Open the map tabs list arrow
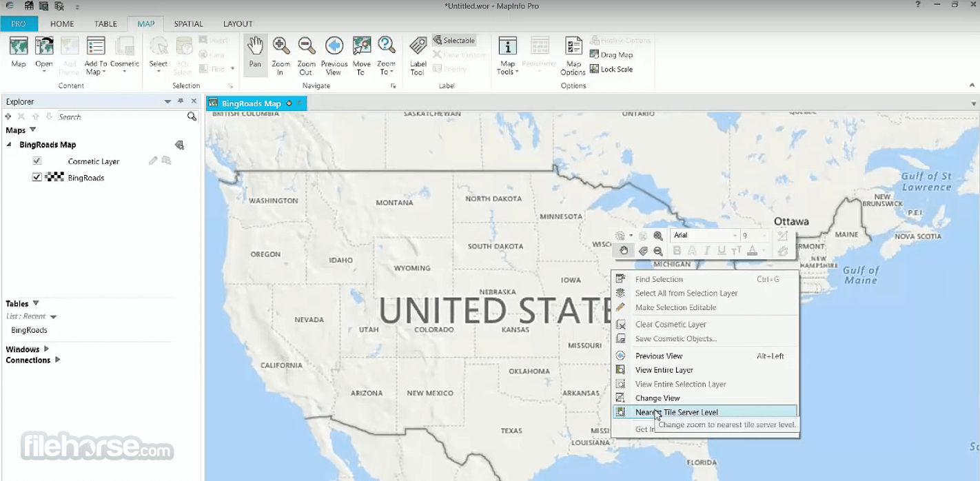 (974, 103)
